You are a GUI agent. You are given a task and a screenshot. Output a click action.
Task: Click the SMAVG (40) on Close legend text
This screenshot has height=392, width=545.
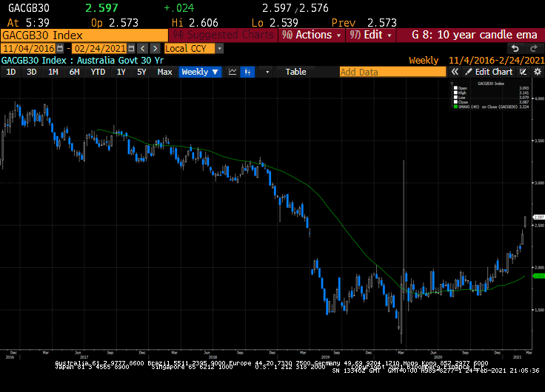click(488, 107)
